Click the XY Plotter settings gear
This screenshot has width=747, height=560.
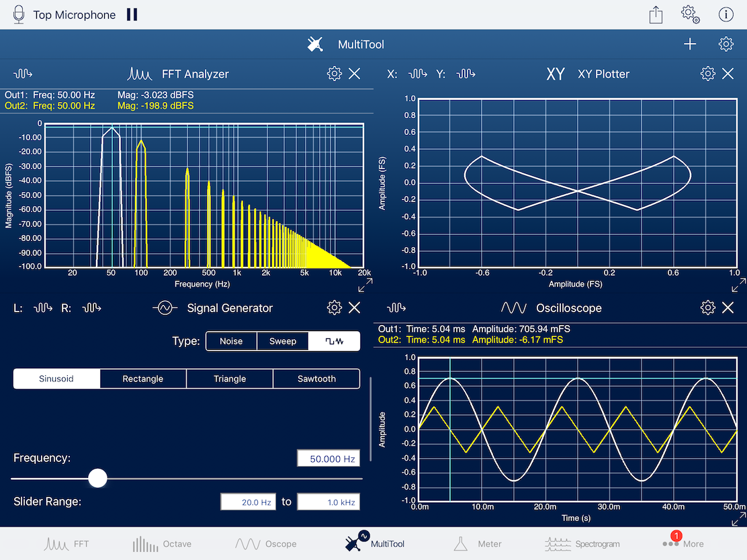point(707,74)
